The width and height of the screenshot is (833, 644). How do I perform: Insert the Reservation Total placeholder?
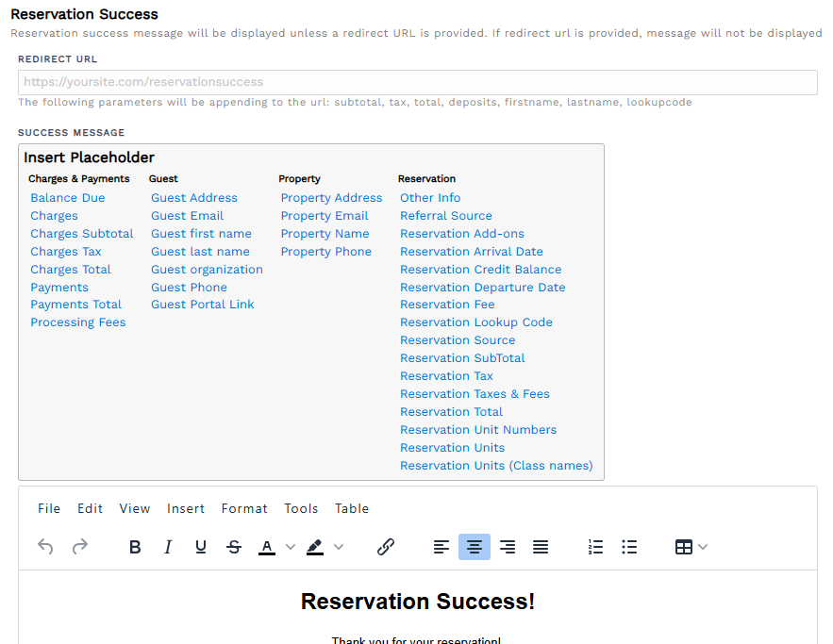[451, 411]
